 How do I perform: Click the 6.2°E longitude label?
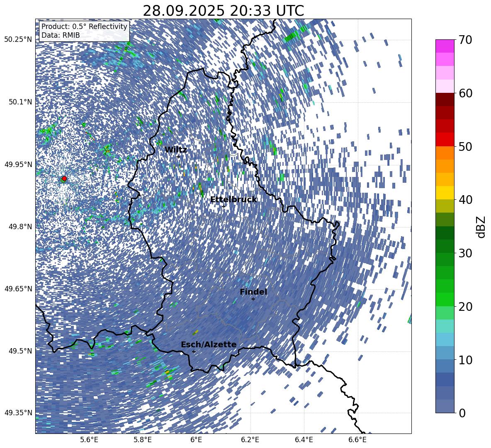pos(250,440)
